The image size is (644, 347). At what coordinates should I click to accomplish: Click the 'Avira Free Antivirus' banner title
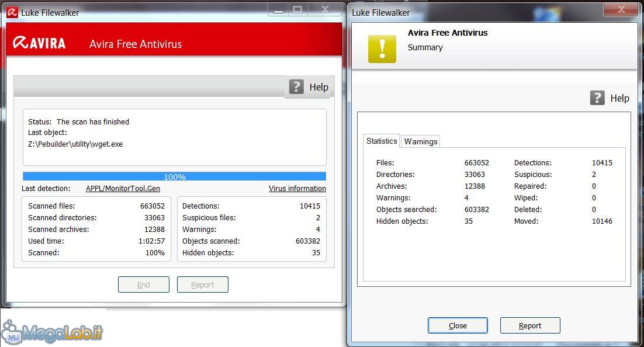coord(136,44)
